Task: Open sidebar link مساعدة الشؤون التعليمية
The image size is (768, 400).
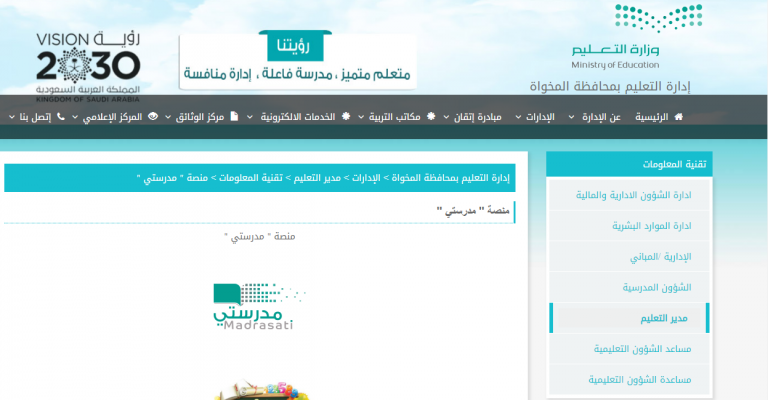Action: coord(629,379)
